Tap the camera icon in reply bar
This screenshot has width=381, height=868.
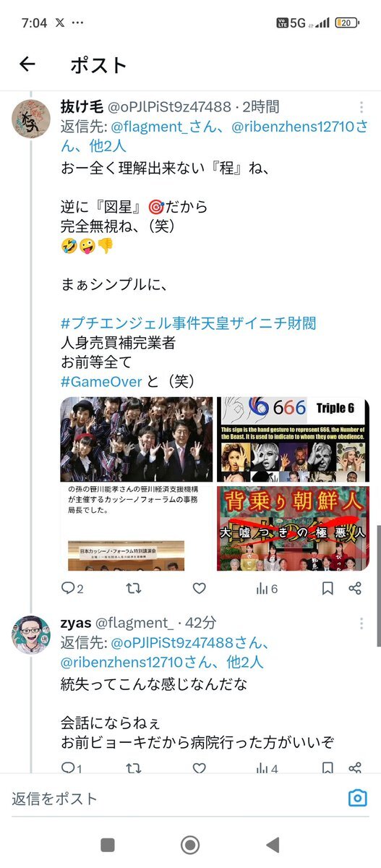(x=358, y=798)
